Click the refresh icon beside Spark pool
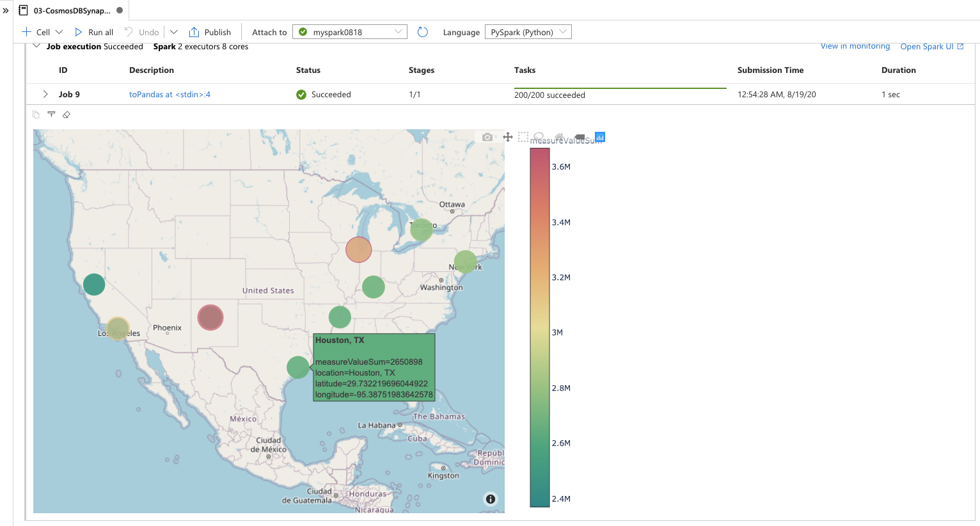The image size is (980, 526). pyautogui.click(x=422, y=32)
